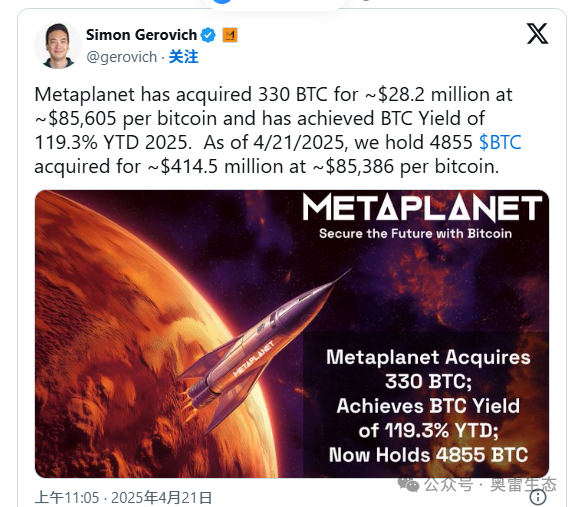This screenshot has width=575, height=507.
Task: Click the tweet body text paragraph
Action: [278, 131]
